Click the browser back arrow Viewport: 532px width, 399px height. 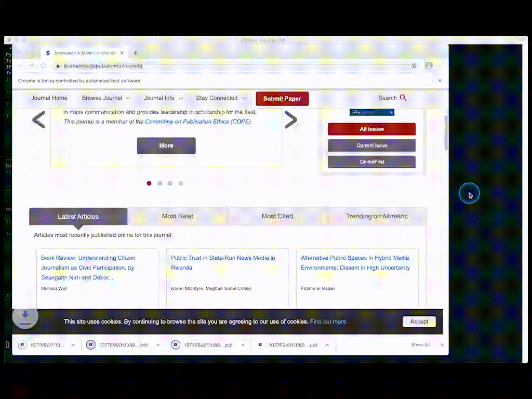(21, 66)
